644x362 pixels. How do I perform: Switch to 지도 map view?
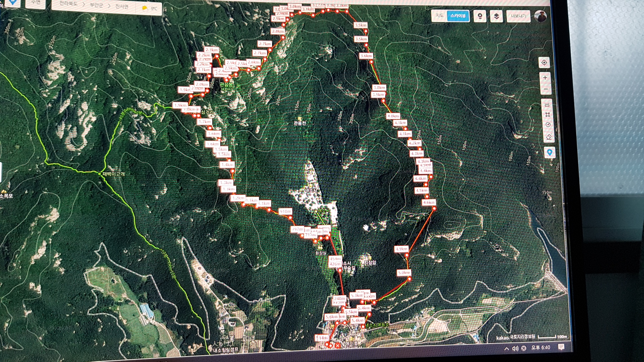[x=439, y=16]
